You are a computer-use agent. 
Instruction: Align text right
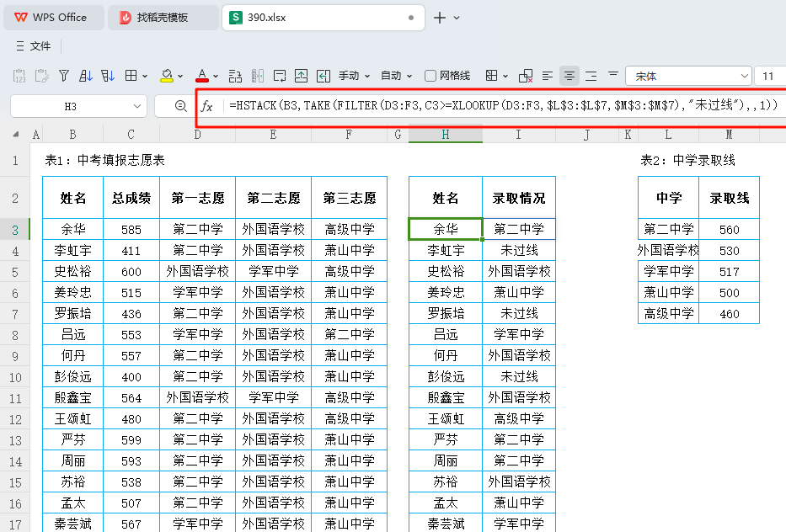tap(591, 76)
